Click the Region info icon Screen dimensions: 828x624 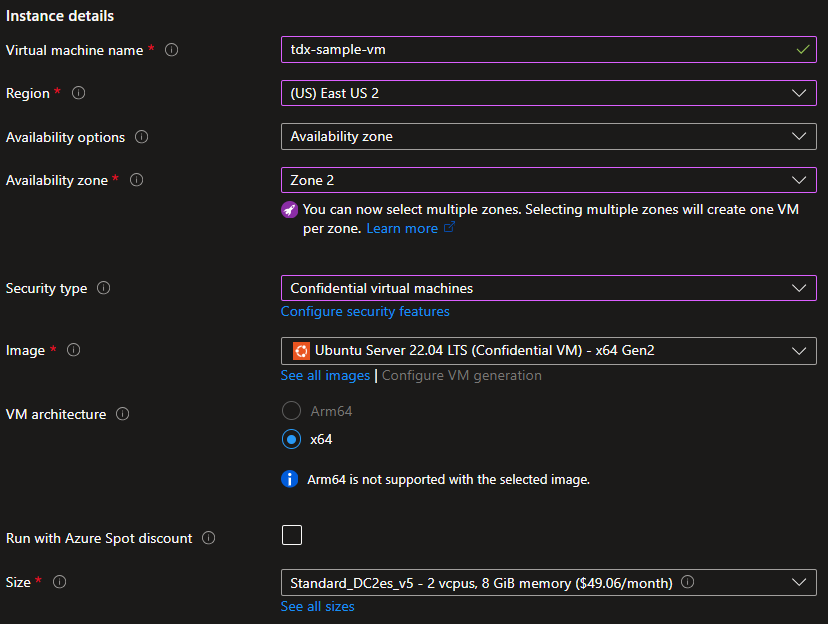[79, 93]
